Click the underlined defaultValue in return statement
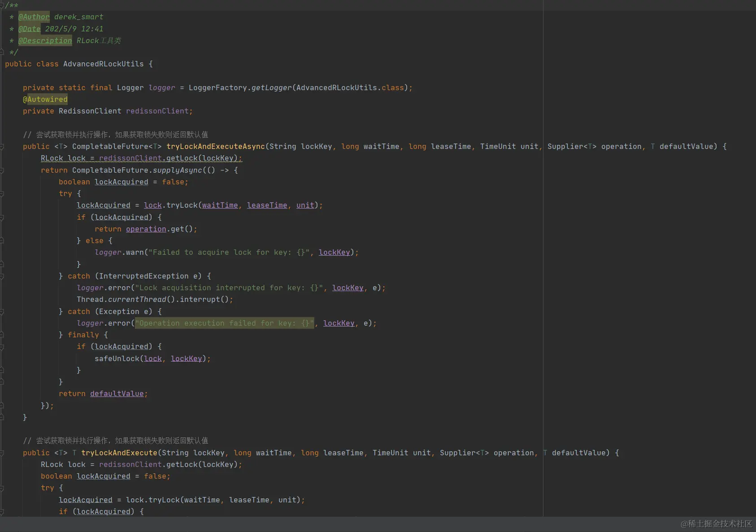The image size is (756, 532). click(117, 394)
